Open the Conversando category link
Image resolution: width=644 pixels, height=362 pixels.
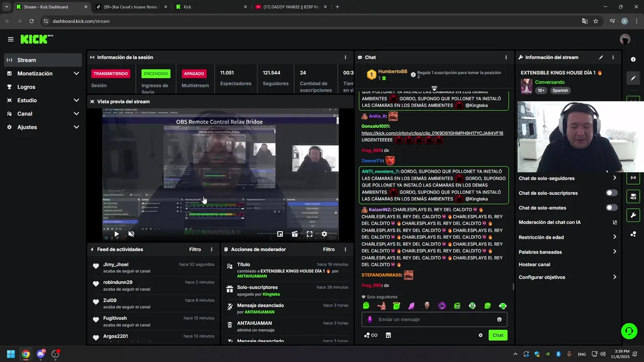coord(549,82)
